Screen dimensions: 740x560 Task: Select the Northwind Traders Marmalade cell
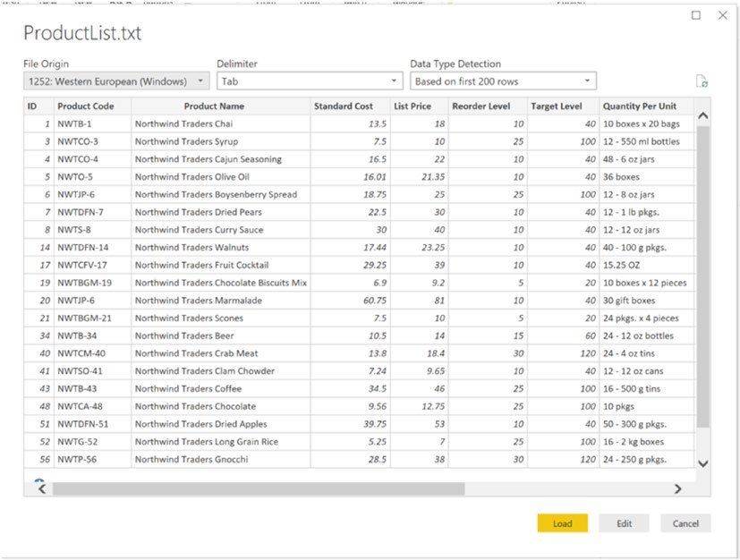221,301
